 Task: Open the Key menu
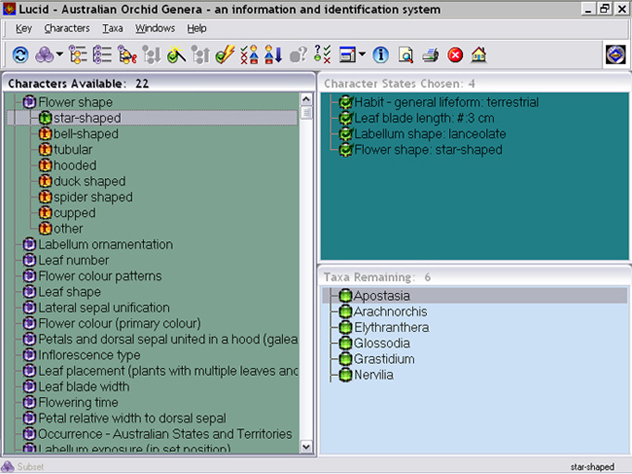[x=23, y=28]
